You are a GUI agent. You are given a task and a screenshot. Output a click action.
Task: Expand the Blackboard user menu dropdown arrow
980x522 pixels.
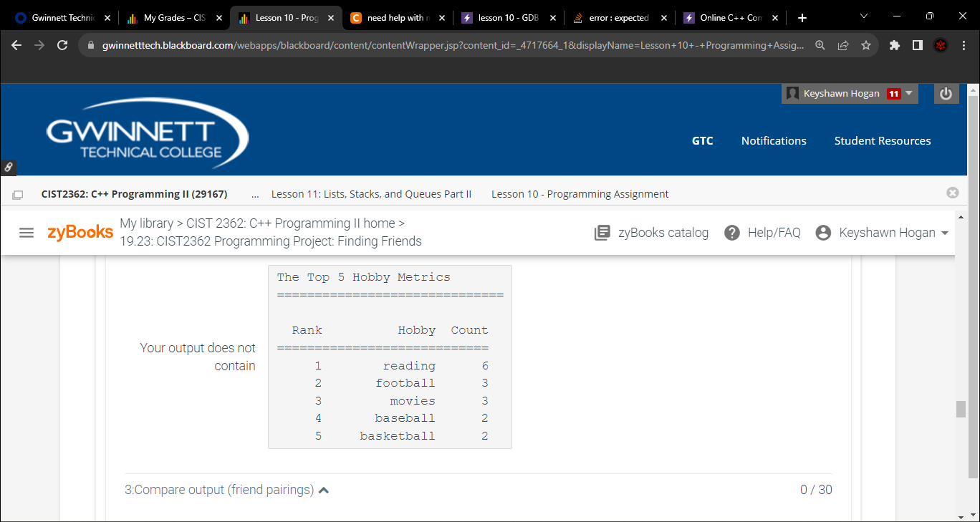907,93
